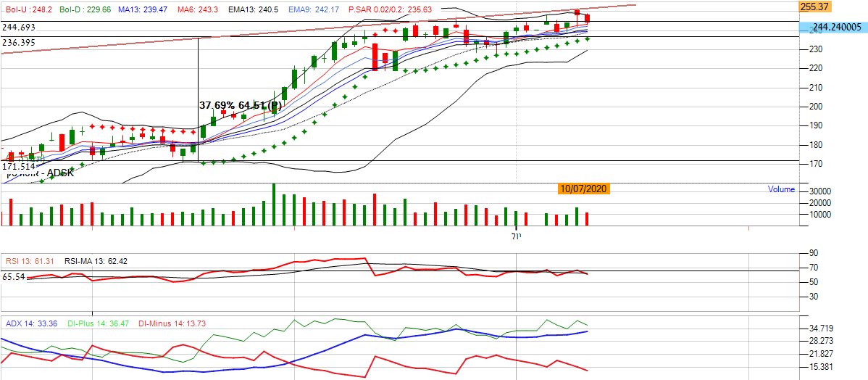Click the 171.514 support level label
Image resolution: width=868 pixels, height=380 pixels.
click(x=19, y=166)
